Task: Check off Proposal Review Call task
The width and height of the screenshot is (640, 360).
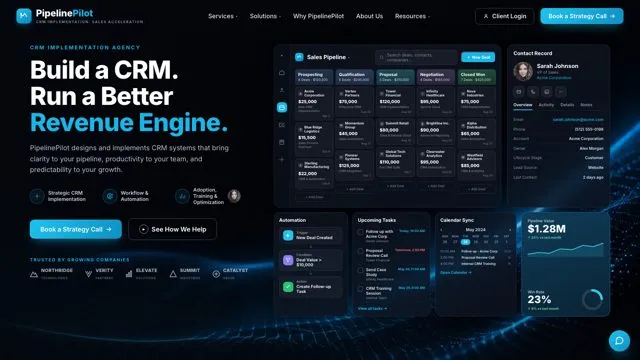Action: 360,251
